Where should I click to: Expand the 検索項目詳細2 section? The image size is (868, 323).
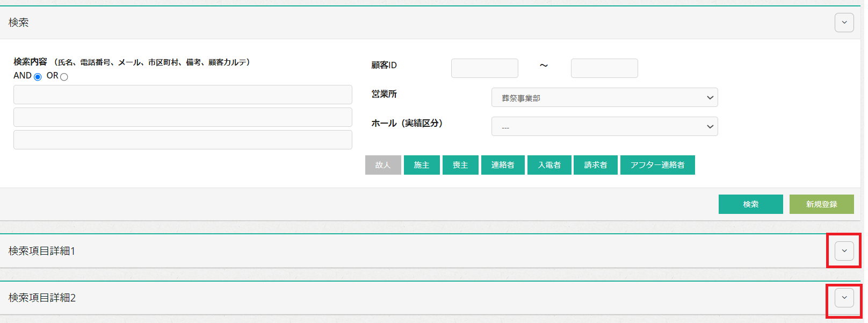[844, 298]
